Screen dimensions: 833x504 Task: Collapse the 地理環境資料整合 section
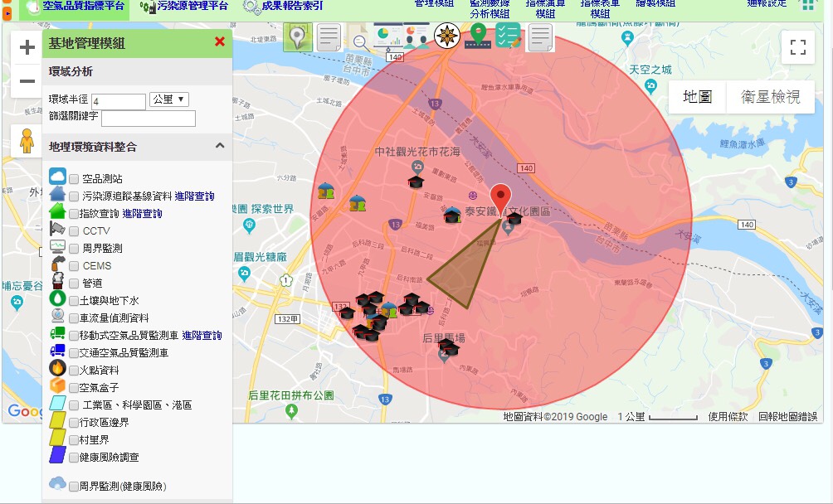click(x=220, y=146)
